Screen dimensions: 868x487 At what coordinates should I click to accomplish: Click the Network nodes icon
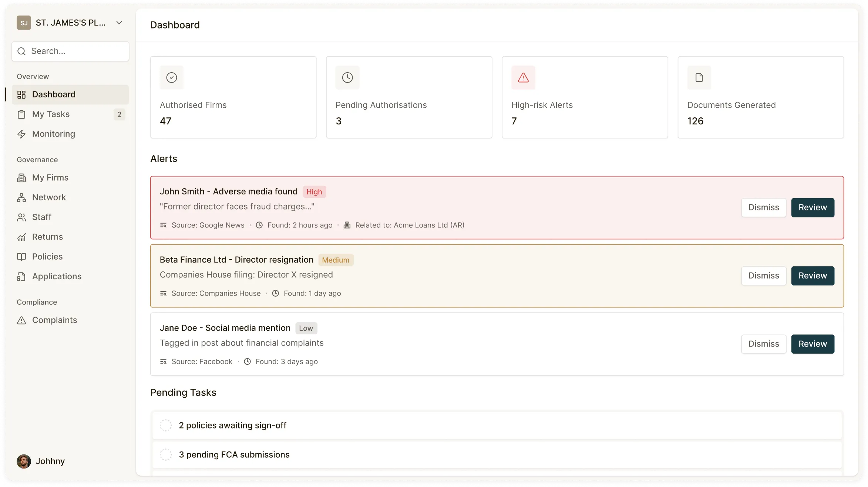[x=22, y=197]
